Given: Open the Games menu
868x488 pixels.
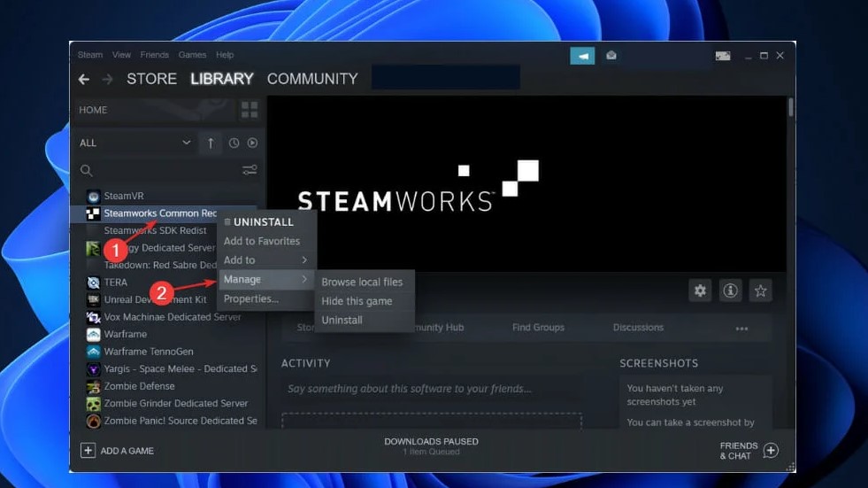Looking at the screenshot, I should (x=192, y=55).
